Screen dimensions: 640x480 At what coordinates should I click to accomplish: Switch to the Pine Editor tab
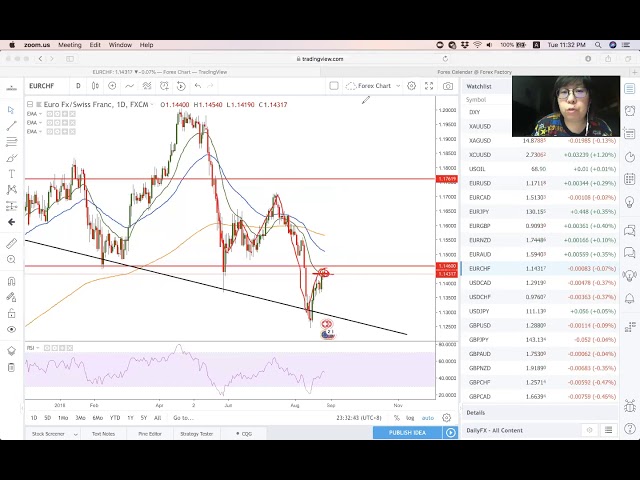pyautogui.click(x=150, y=433)
